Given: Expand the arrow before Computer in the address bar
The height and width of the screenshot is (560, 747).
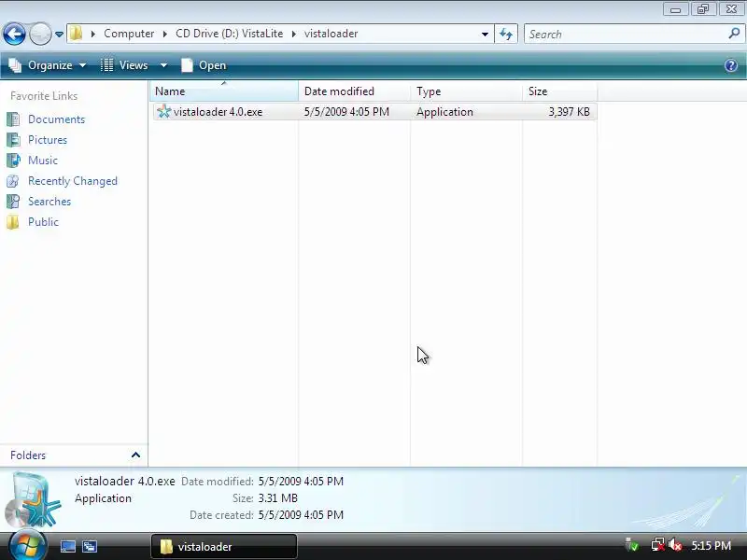Looking at the screenshot, I should 92,34.
